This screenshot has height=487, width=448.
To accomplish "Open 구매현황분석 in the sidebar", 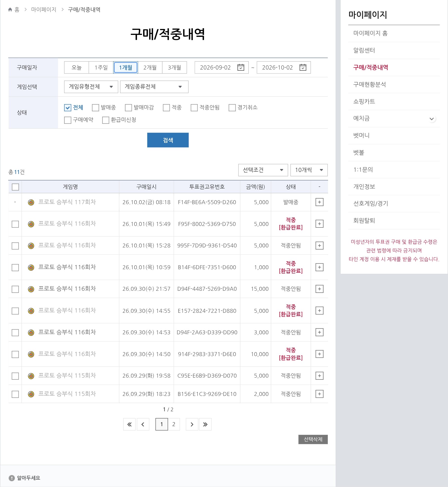I will coord(370,84).
